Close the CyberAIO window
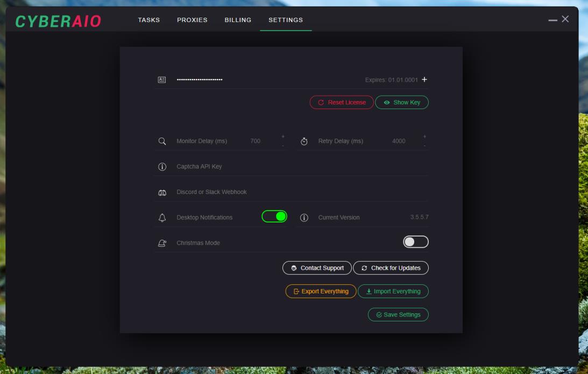Screen dimensions: 588x374 [x=565, y=19]
